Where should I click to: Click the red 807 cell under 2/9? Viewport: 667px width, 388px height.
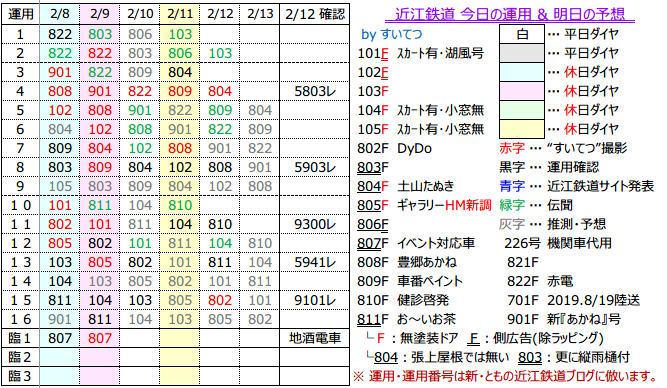coord(100,338)
